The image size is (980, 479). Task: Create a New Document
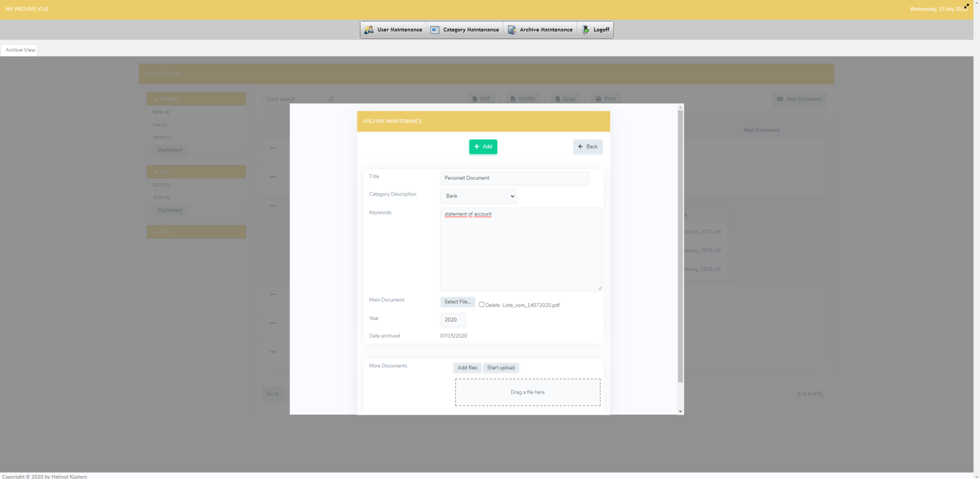click(798, 99)
